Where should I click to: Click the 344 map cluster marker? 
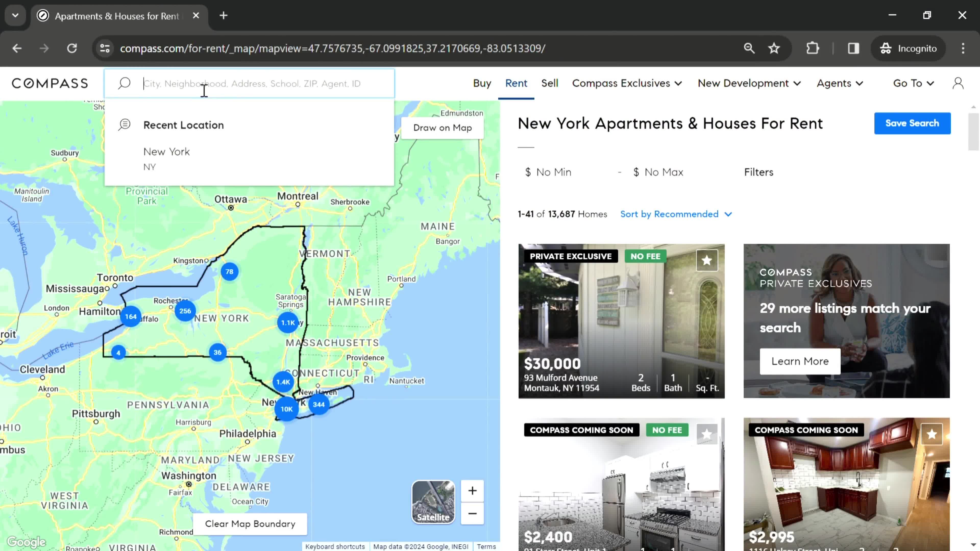point(319,405)
